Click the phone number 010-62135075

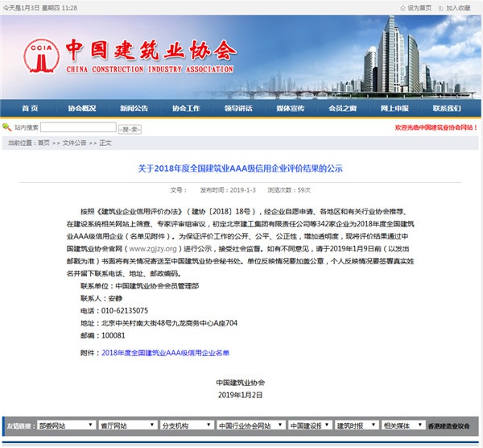125,310
